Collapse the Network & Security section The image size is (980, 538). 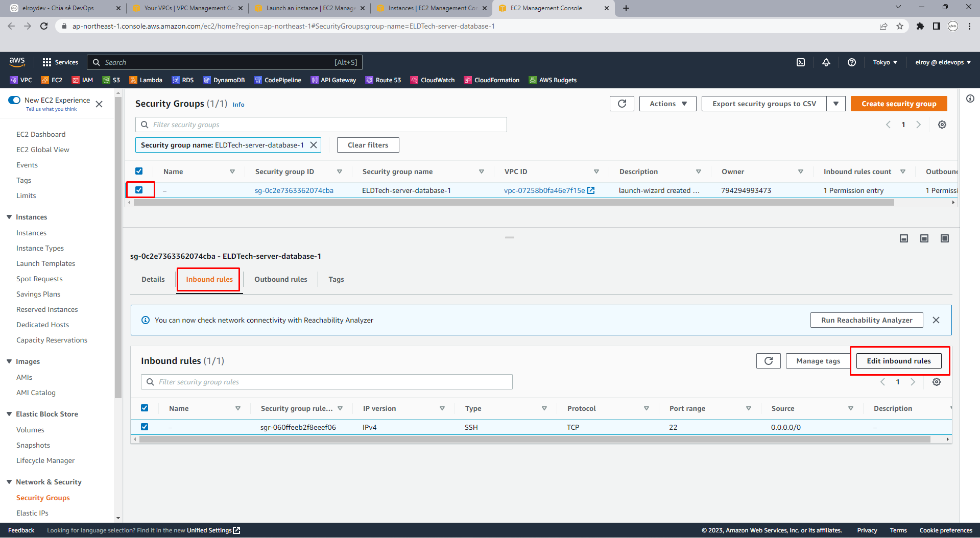tap(9, 482)
